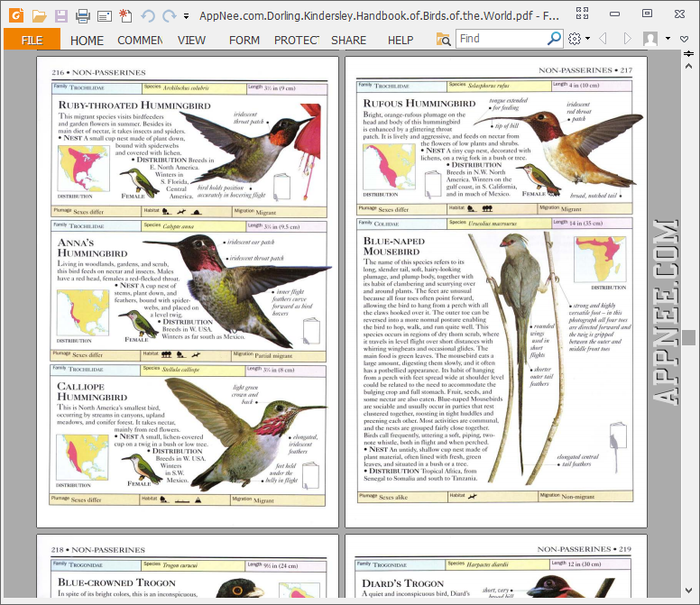Expand the quick access toolbar customize arrow
The height and width of the screenshot is (605, 700).
[186, 17]
